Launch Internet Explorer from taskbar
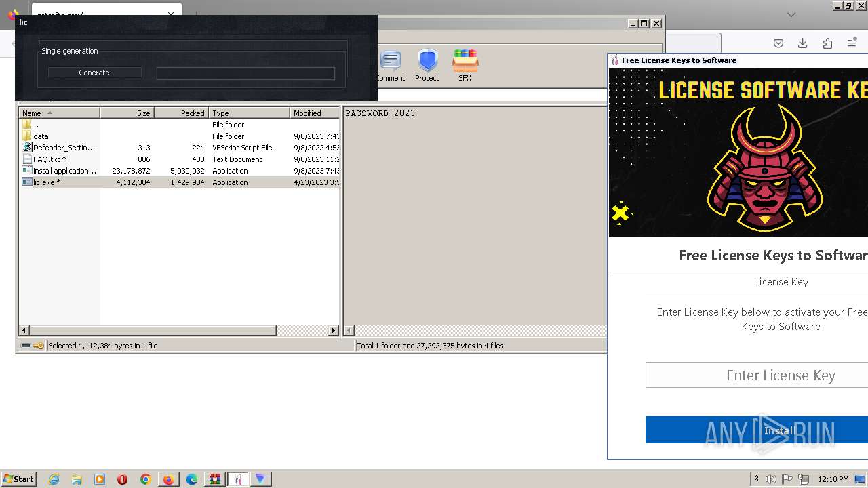The height and width of the screenshot is (488, 868). 54,479
